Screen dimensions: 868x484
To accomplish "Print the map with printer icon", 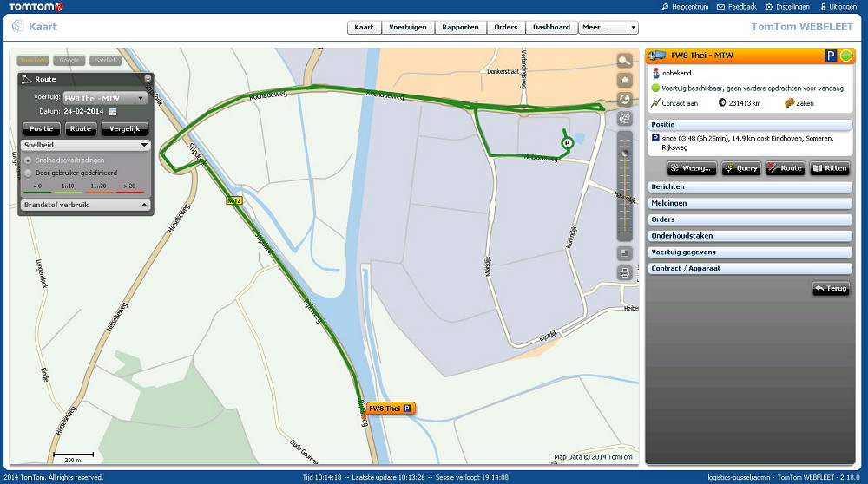I will click(624, 272).
